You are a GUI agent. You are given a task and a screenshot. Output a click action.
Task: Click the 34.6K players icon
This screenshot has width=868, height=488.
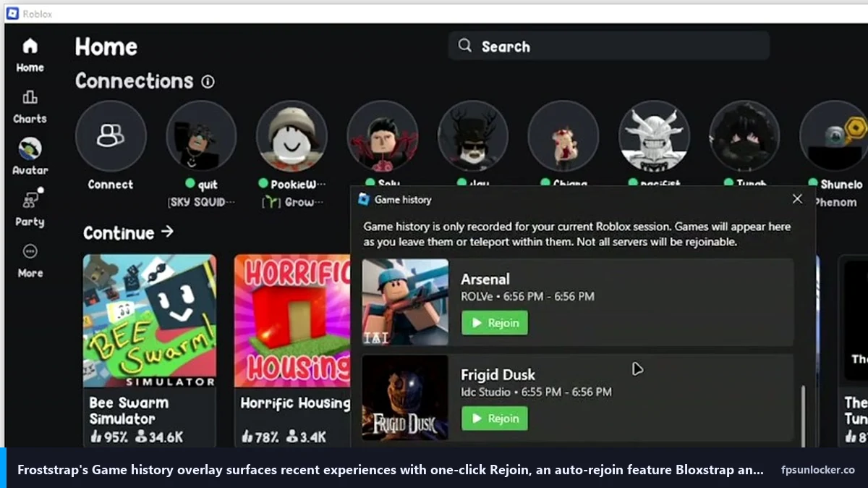(x=141, y=437)
